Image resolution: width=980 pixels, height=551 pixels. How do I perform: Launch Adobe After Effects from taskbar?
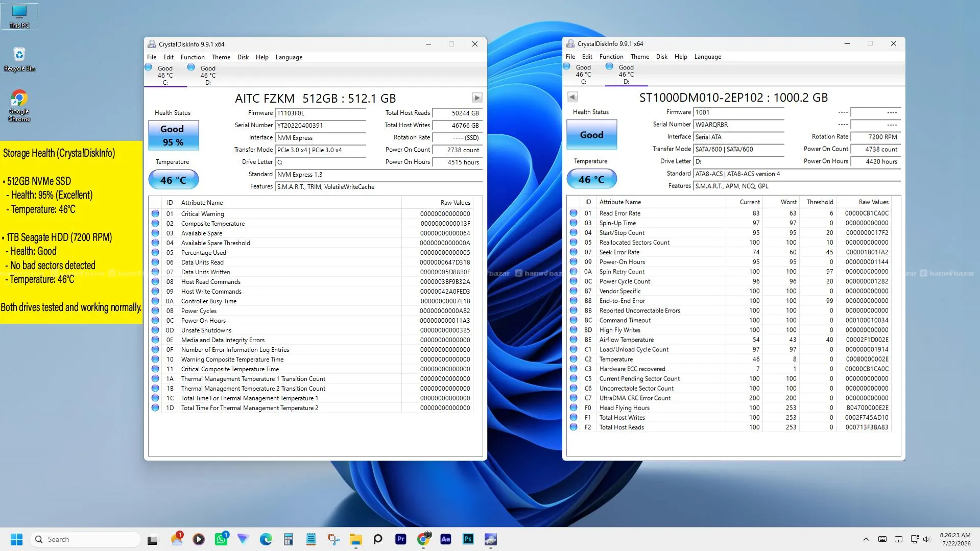(x=446, y=539)
